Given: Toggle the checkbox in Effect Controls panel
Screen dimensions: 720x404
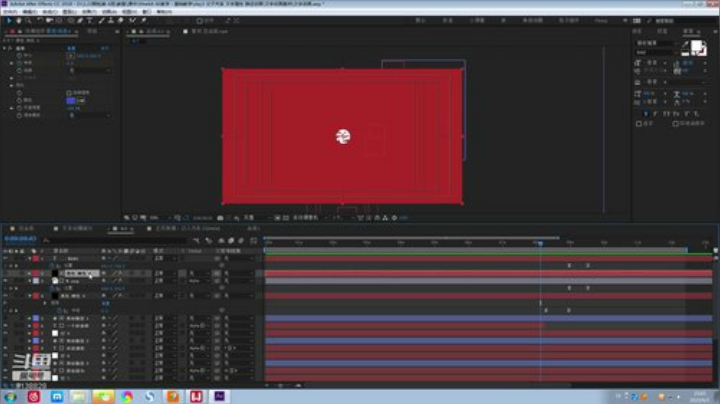Looking at the screenshot, I should (x=69, y=93).
